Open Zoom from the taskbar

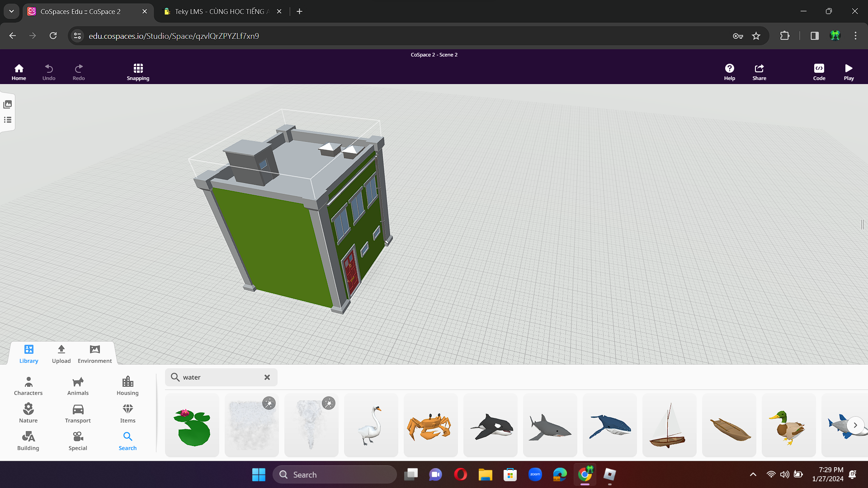pos(535,474)
